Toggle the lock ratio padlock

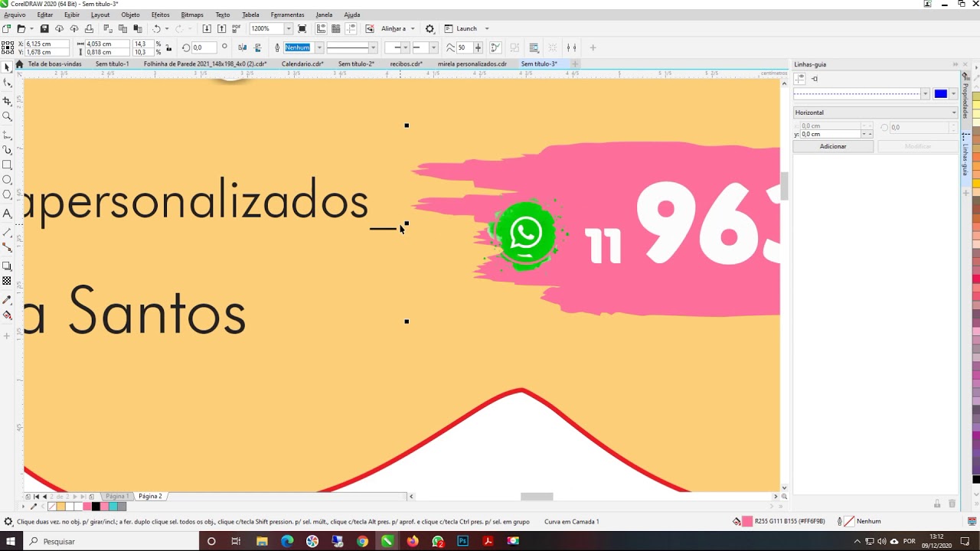168,47
